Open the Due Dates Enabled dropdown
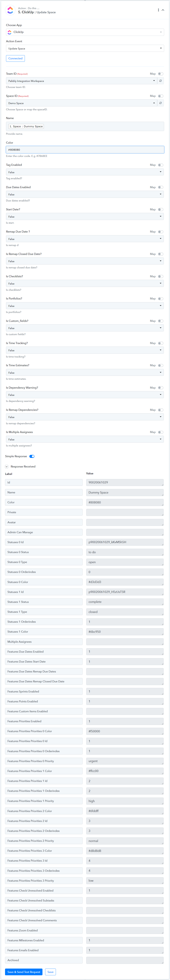The height and width of the screenshot is (980, 170). coord(85,194)
